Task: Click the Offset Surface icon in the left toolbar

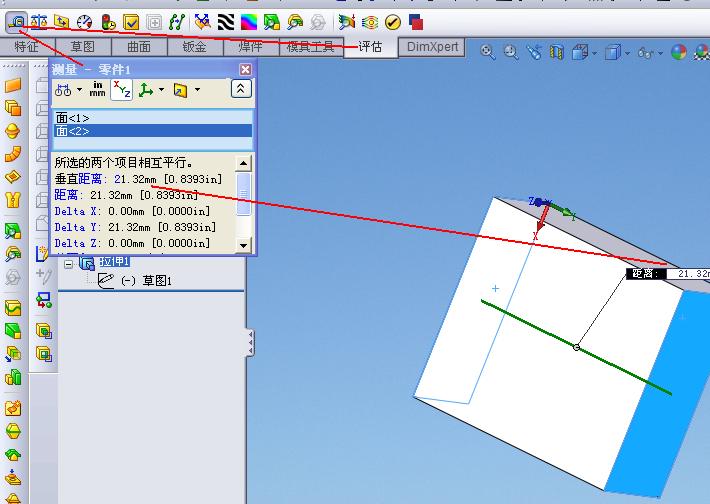Action: pyautogui.click(x=13, y=108)
